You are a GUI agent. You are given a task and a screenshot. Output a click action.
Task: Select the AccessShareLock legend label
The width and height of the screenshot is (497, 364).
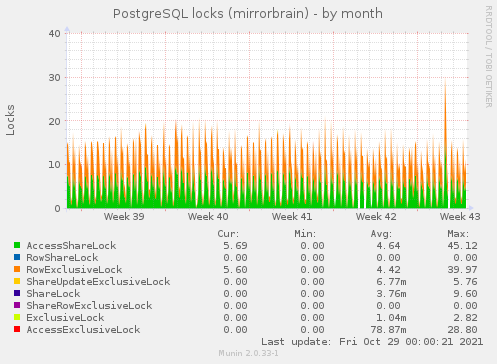(71, 246)
